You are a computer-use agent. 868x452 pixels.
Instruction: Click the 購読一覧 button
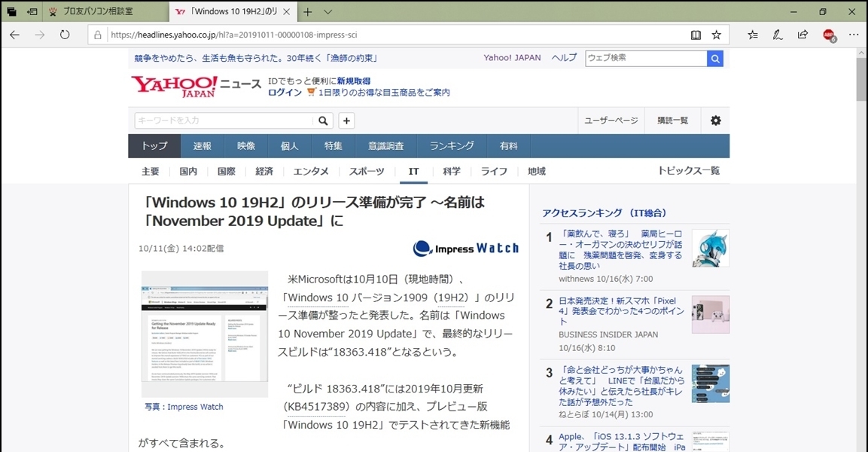tap(672, 121)
